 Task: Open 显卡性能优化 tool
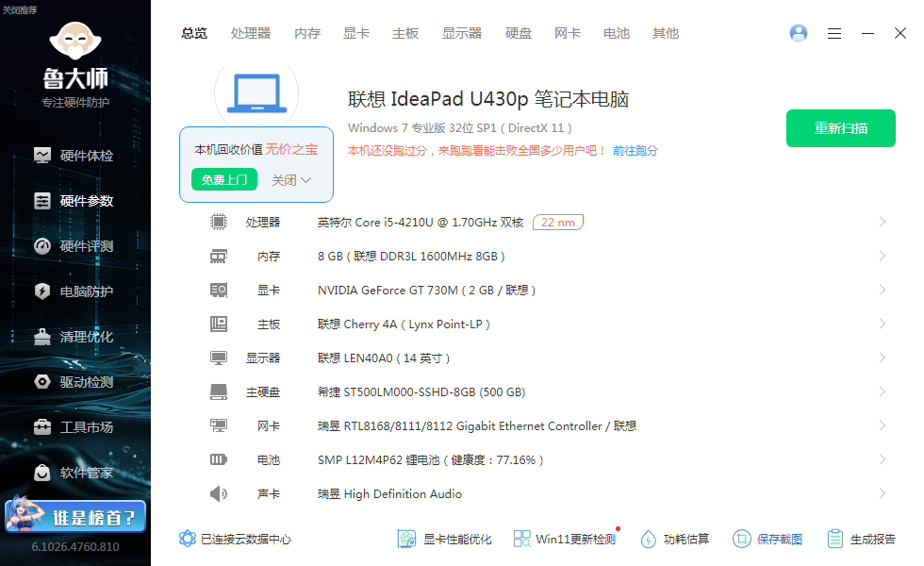pos(444,539)
